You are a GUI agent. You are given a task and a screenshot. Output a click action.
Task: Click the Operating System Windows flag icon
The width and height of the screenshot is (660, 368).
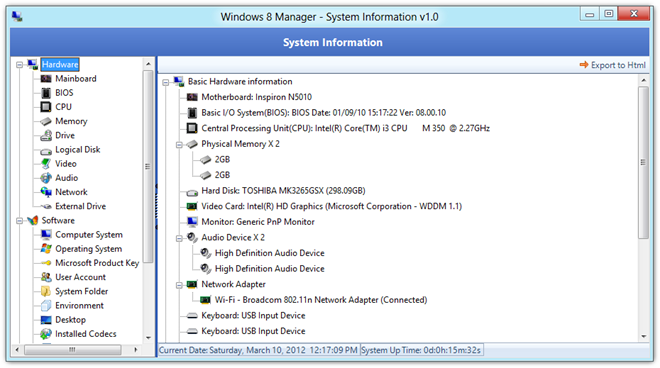(x=46, y=249)
